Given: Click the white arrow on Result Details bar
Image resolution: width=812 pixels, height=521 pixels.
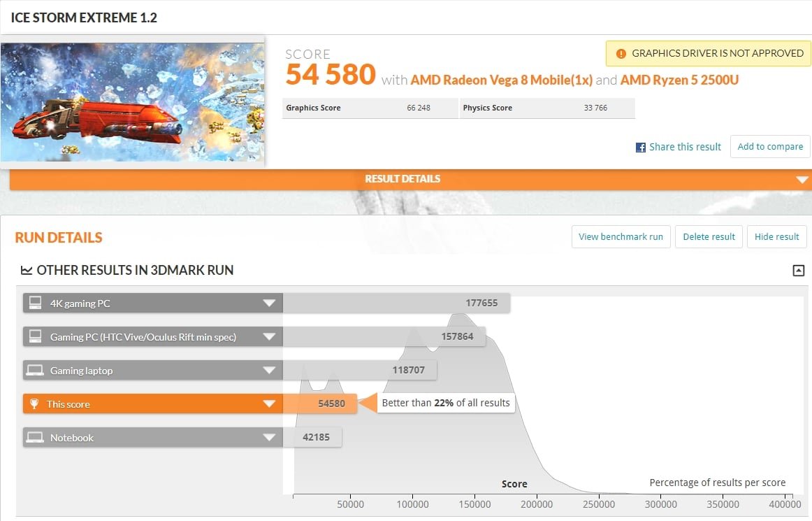Looking at the screenshot, I should pyautogui.click(x=802, y=180).
